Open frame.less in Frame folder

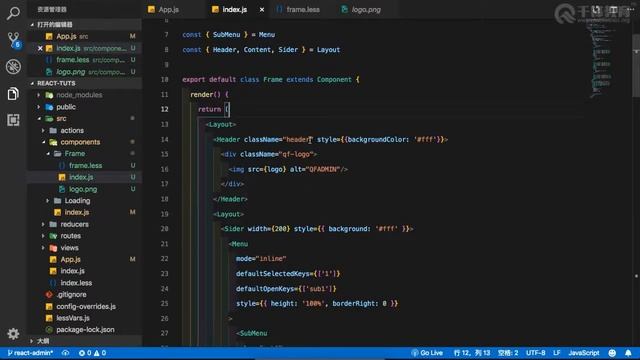tap(85, 165)
